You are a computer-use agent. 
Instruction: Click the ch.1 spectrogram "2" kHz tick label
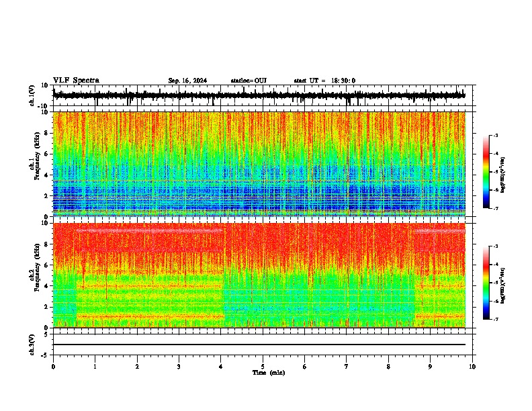pos(46,196)
